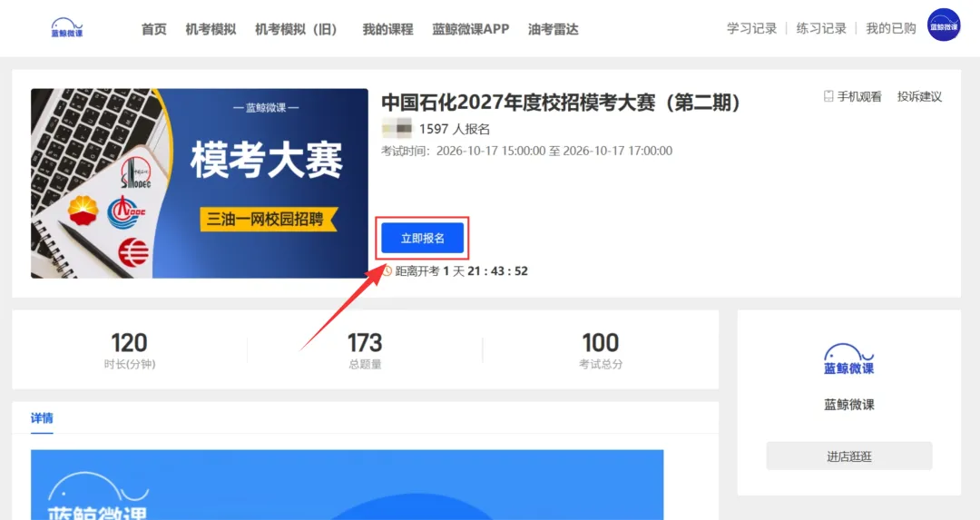
Task: Click 手机观看 link
Action: 859,96
